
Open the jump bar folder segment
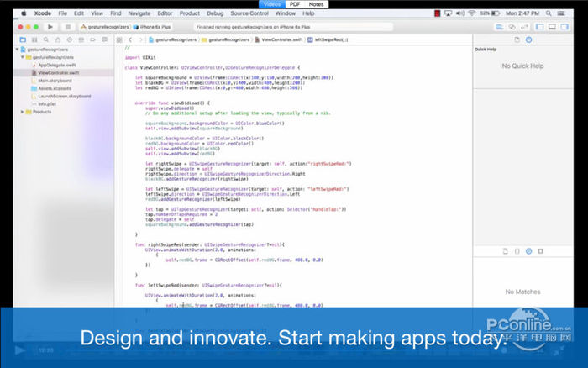coord(225,39)
